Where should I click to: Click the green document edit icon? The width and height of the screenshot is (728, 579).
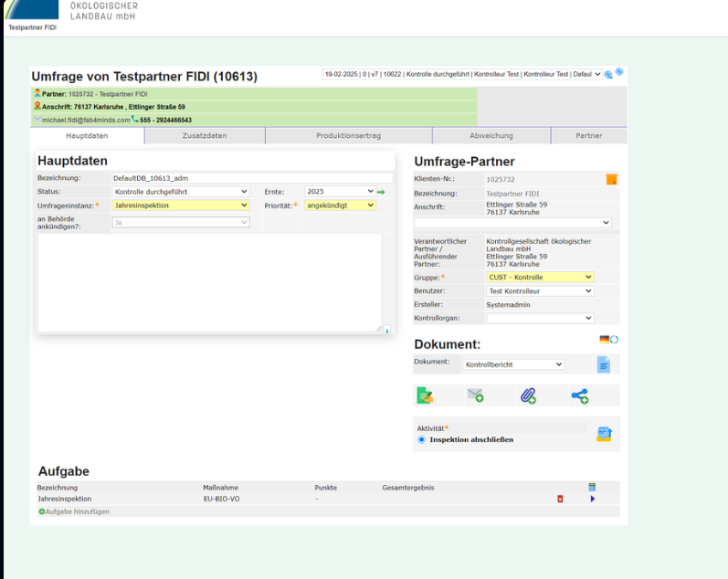(x=424, y=395)
